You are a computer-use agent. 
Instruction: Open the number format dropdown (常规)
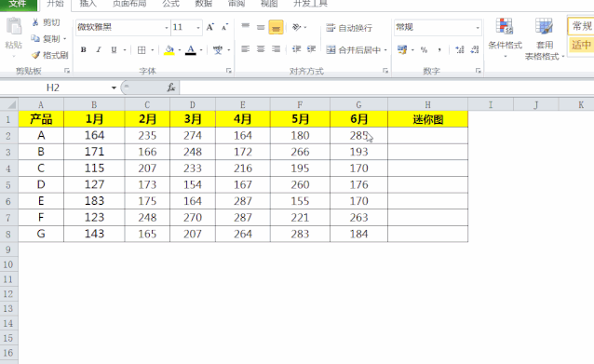click(478, 28)
